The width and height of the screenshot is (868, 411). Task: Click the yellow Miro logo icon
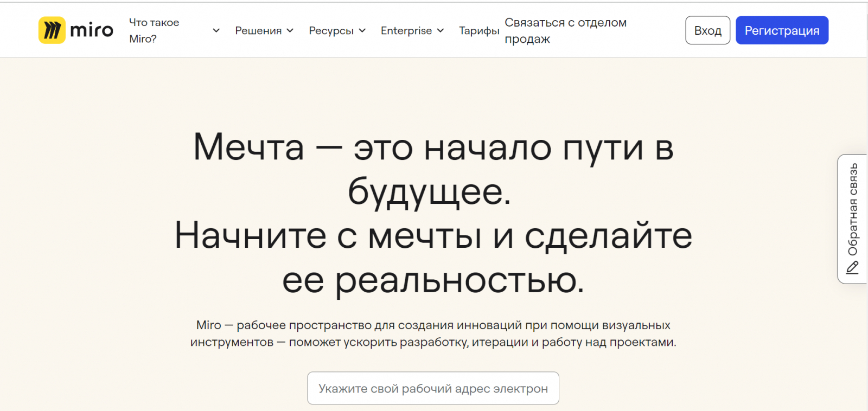pos(52,30)
